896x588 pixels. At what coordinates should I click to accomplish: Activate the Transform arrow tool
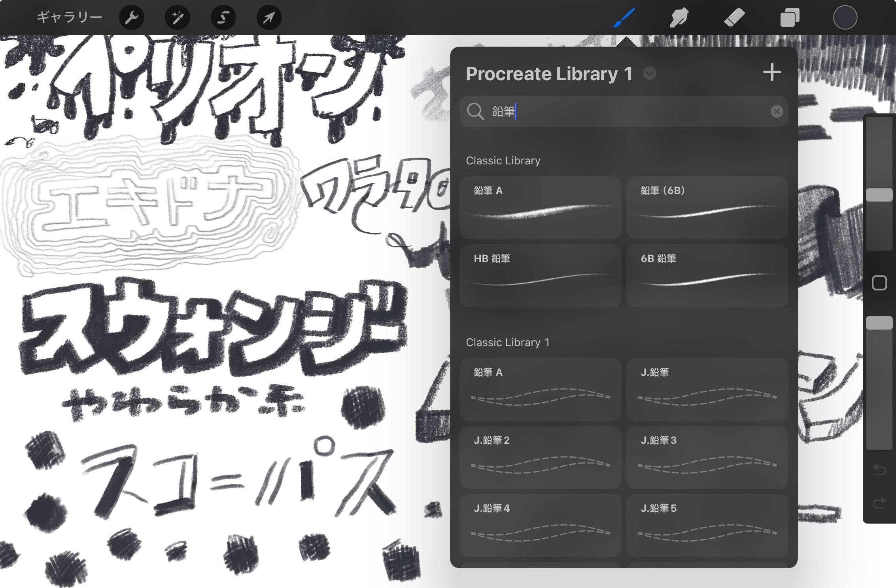tap(269, 18)
